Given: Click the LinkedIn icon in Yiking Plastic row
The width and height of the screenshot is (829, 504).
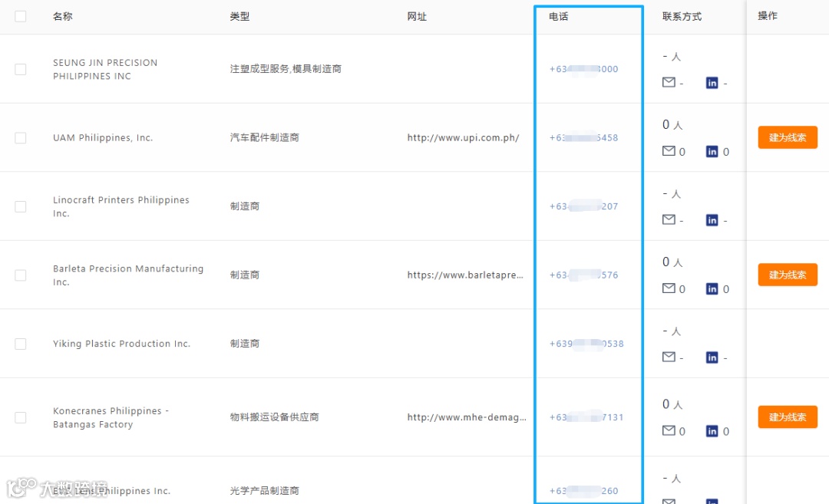Looking at the screenshot, I should (x=712, y=357).
